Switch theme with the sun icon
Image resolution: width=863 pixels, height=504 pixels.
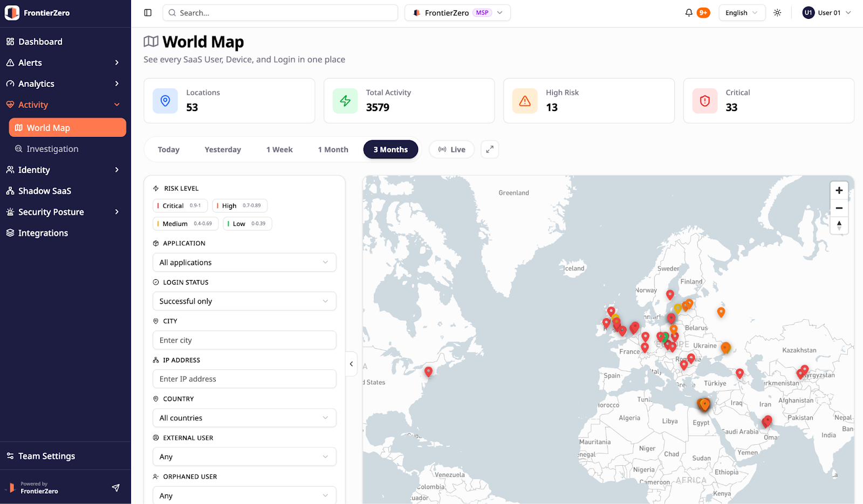(x=777, y=13)
